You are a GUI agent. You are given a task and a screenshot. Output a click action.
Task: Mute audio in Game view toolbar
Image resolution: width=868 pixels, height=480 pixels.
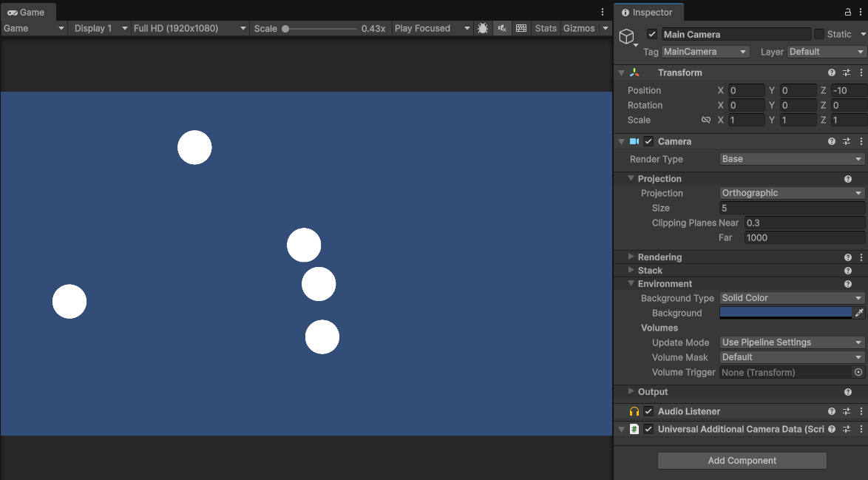(x=502, y=28)
